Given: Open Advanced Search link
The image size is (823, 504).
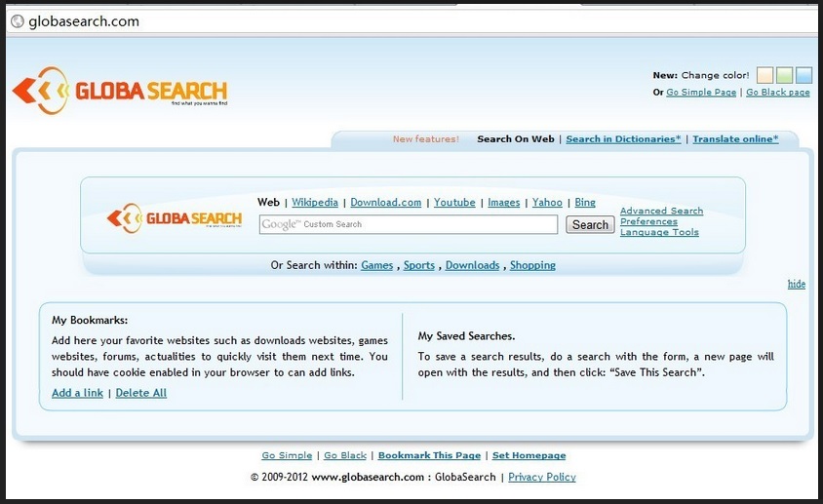Looking at the screenshot, I should point(661,211).
